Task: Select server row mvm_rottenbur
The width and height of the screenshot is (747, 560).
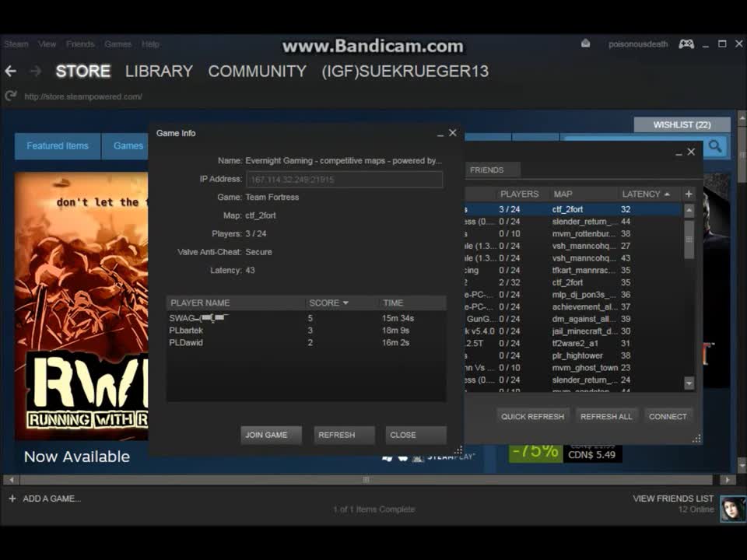Action: coord(573,234)
